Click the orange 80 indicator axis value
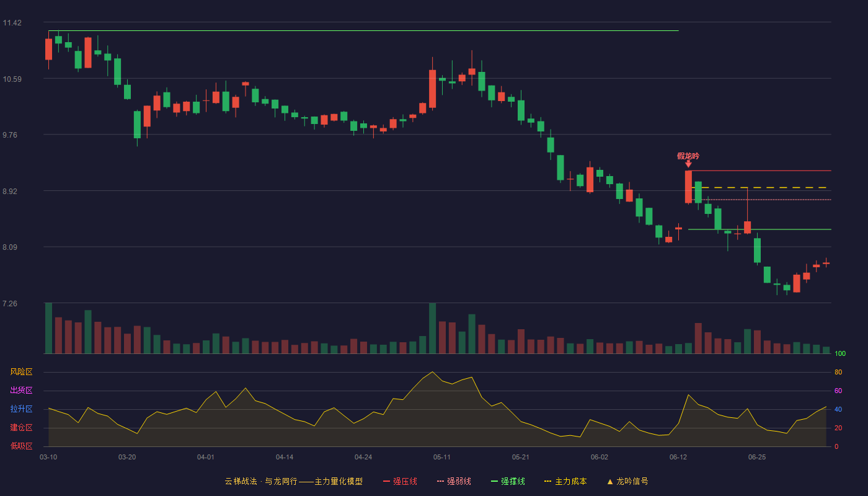This screenshot has width=868, height=496. [838, 372]
